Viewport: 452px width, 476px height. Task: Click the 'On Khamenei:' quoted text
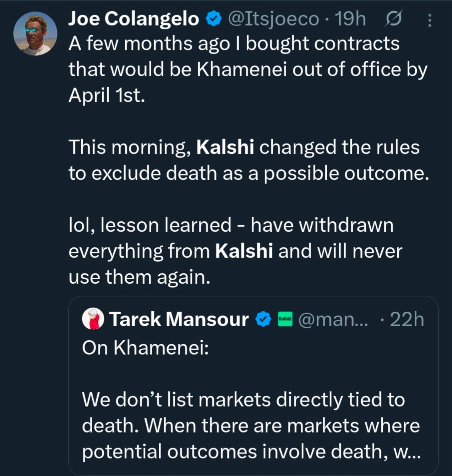tap(145, 348)
